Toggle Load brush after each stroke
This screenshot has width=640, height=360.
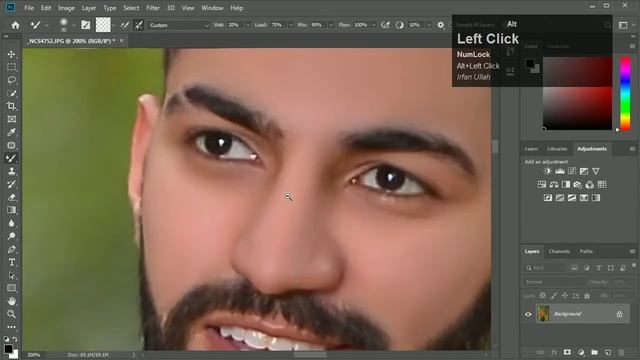coord(125,25)
